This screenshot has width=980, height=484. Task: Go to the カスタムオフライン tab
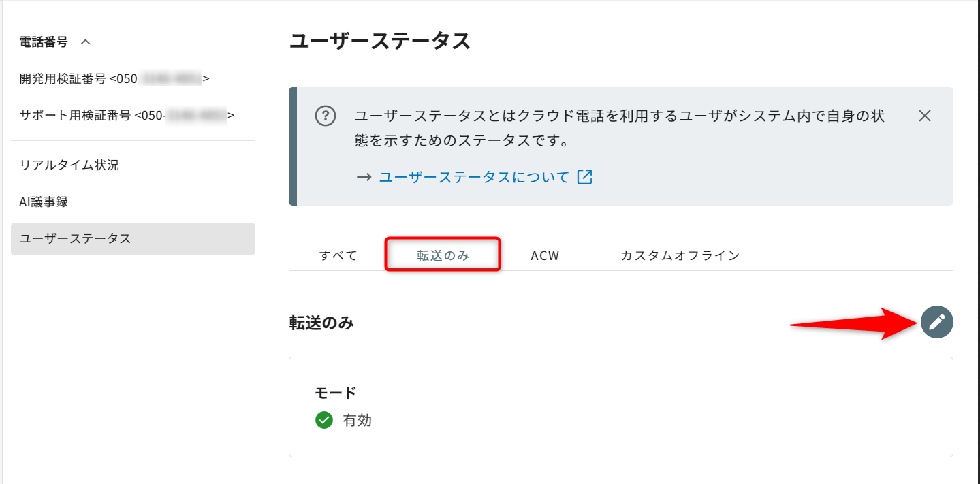(x=680, y=256)
